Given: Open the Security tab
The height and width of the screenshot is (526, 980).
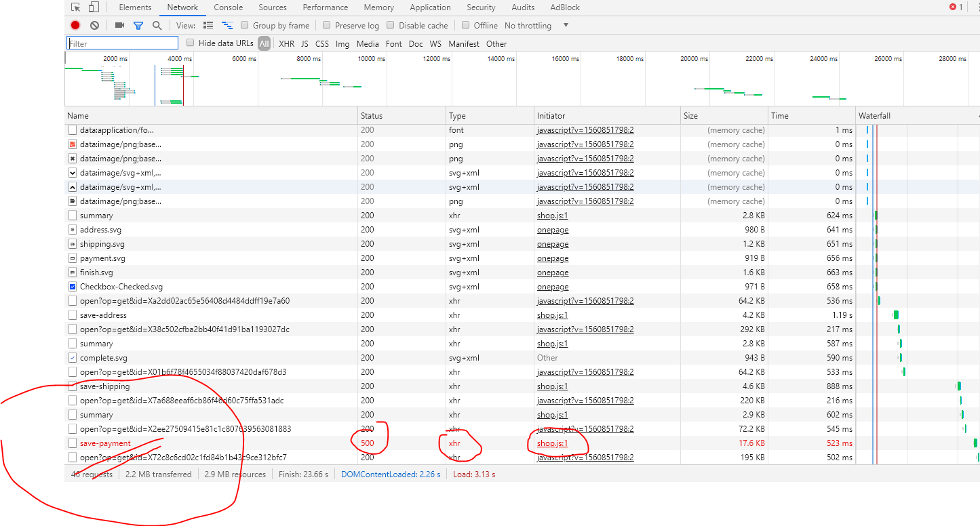Looking at the screenshot, I should (481, 7).
